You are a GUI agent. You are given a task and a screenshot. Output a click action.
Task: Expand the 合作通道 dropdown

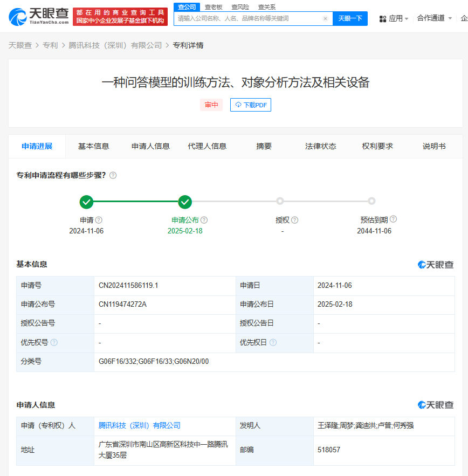tap(434, 18)
